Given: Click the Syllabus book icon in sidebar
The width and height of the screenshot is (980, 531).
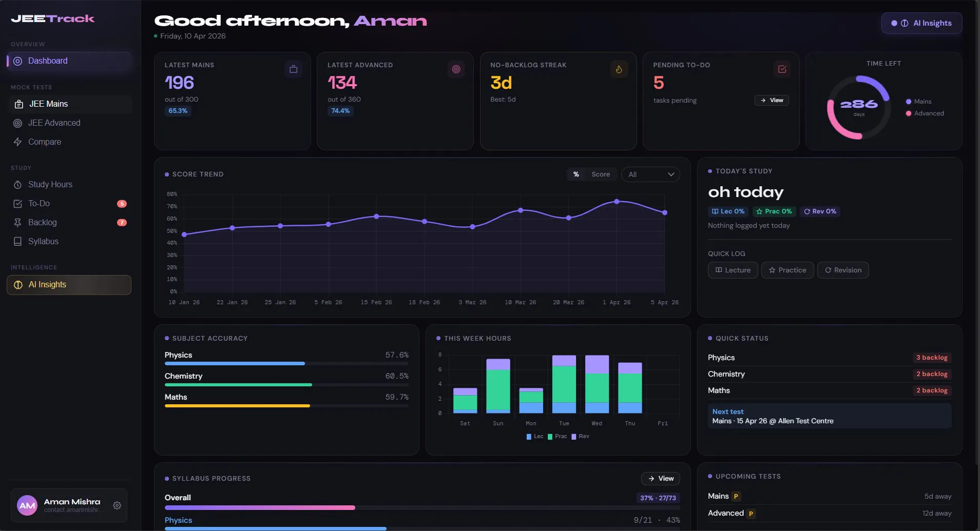Looking at the screenshot, I should tap(17, 242).
